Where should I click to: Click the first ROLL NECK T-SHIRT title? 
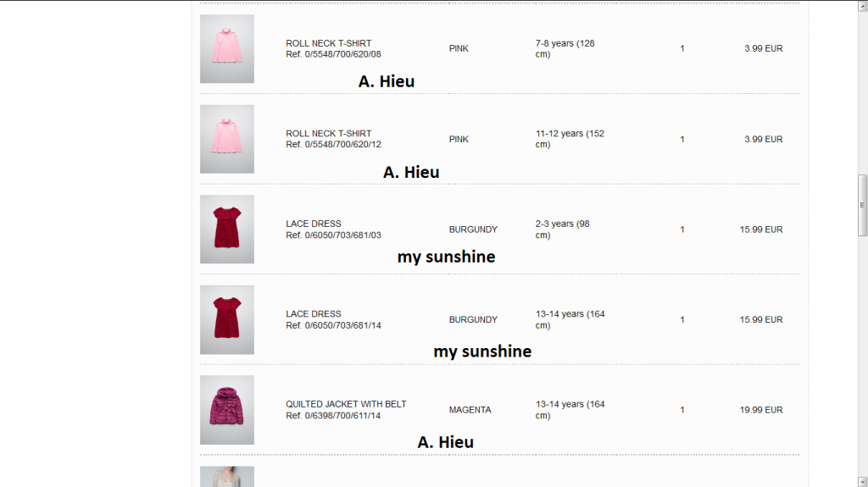pos(329,43)
